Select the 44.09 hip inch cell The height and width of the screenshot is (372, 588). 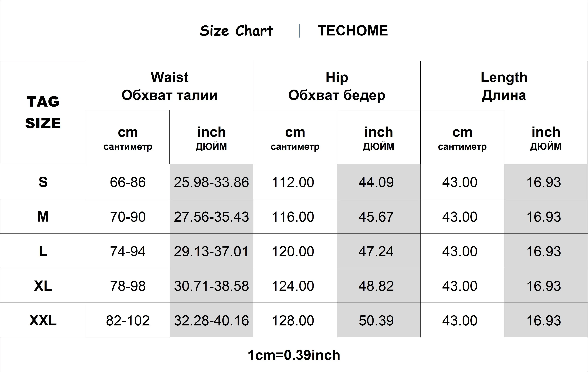[x=379, y=182]
